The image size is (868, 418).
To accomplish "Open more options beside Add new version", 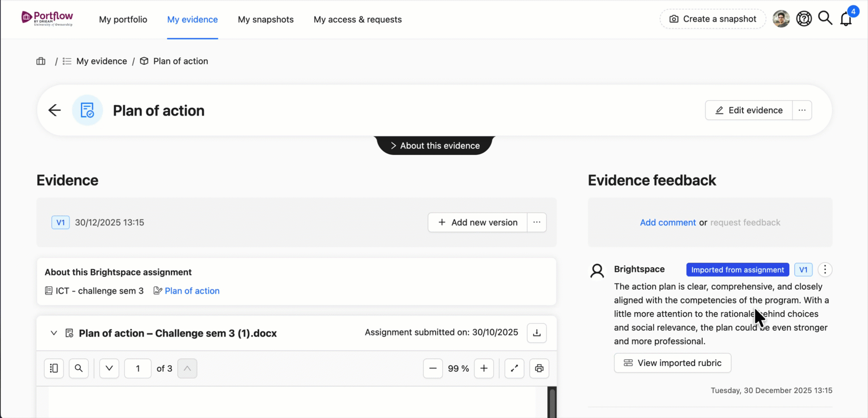I will pos(537,222).
